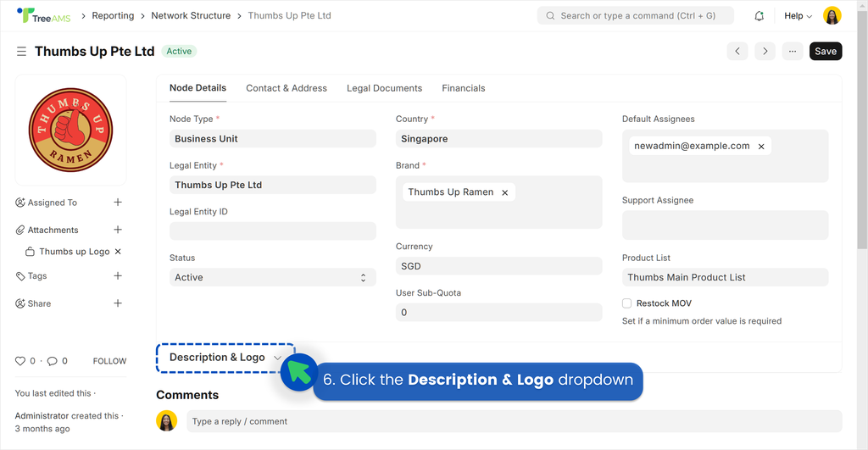Open the Legal Documents tab
This screenshot has width=868, height=450.
[384, 88]
